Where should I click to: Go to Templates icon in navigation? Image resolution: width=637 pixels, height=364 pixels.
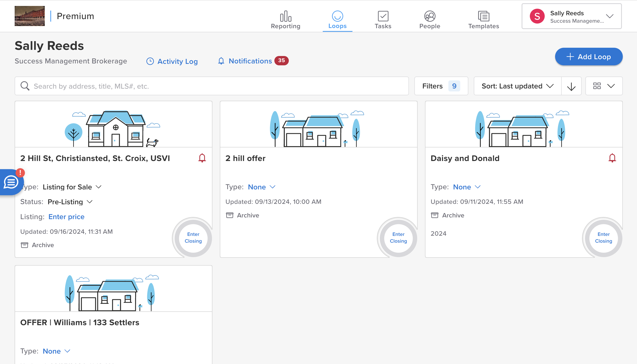[x=483, y=17]
